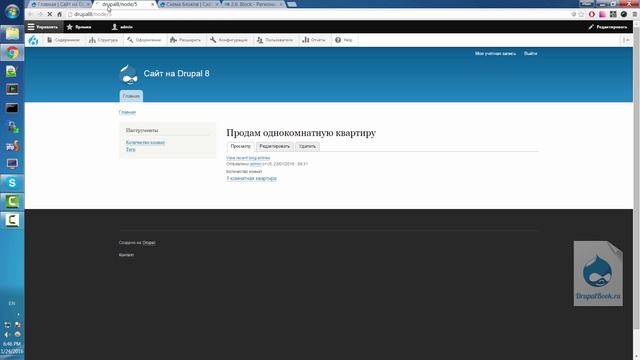Switch to the first Главная browser tab
The width and height of the screenshot is (640, 360).
pos(60,4)
